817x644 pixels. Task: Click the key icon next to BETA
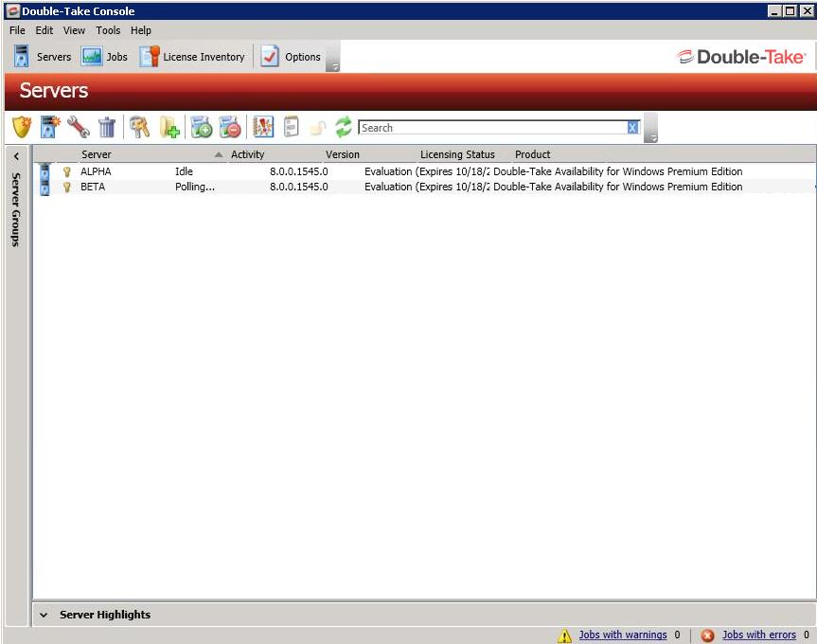point(66,187)
